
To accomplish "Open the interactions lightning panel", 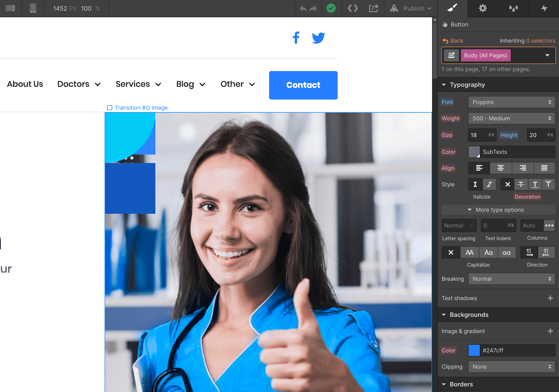I will click(x=544, y=8).
